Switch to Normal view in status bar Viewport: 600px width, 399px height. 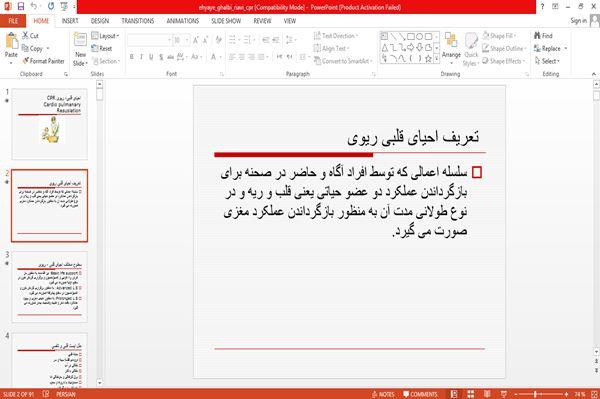454,394
